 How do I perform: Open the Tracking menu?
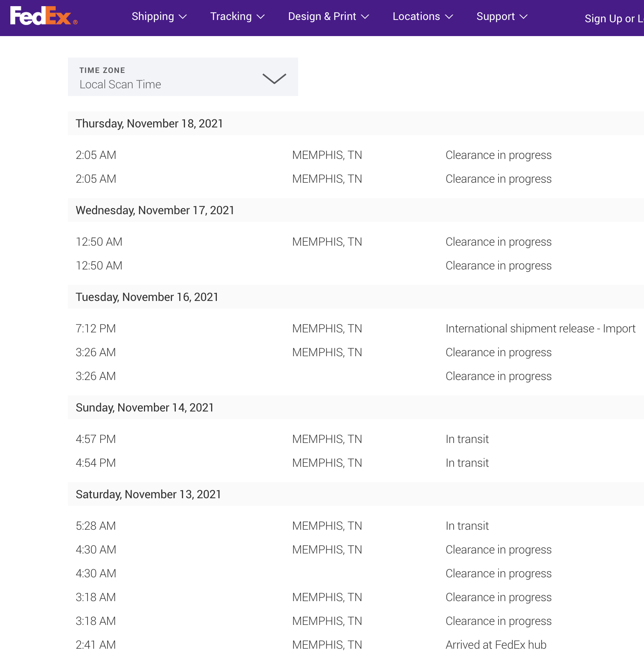coord(231,17)
